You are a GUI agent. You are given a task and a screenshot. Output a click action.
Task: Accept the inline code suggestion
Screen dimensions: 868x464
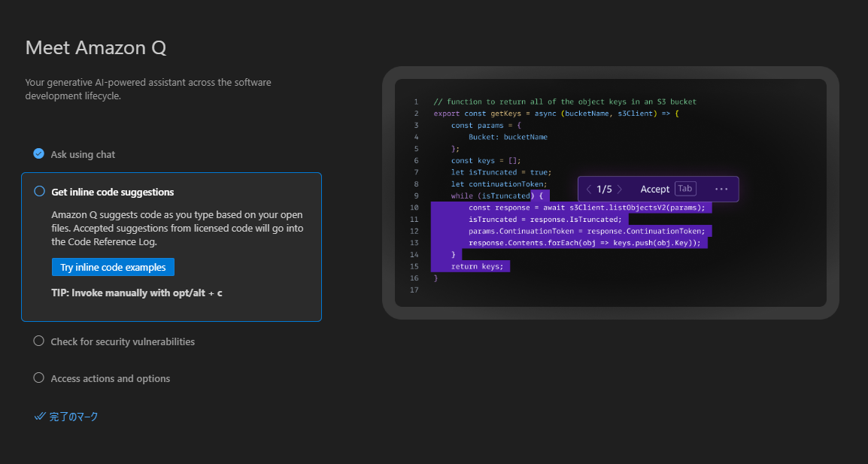[655, 189]
